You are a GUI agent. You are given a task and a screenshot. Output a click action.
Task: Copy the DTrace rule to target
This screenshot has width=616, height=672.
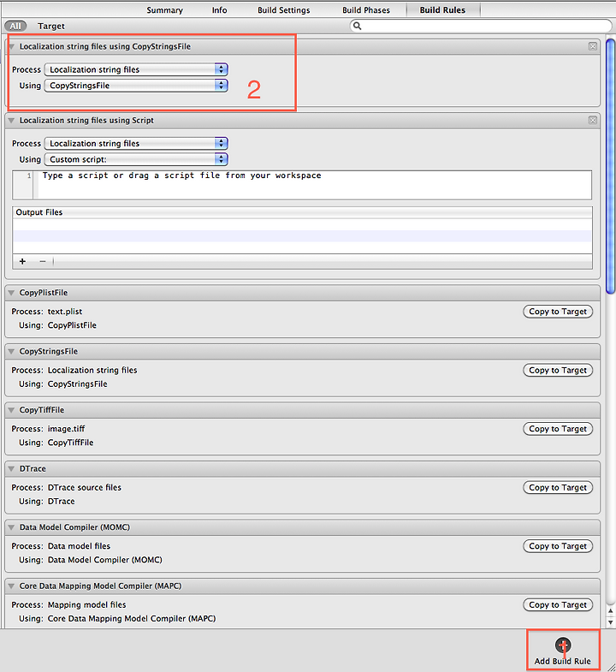(x=558, y=488)
